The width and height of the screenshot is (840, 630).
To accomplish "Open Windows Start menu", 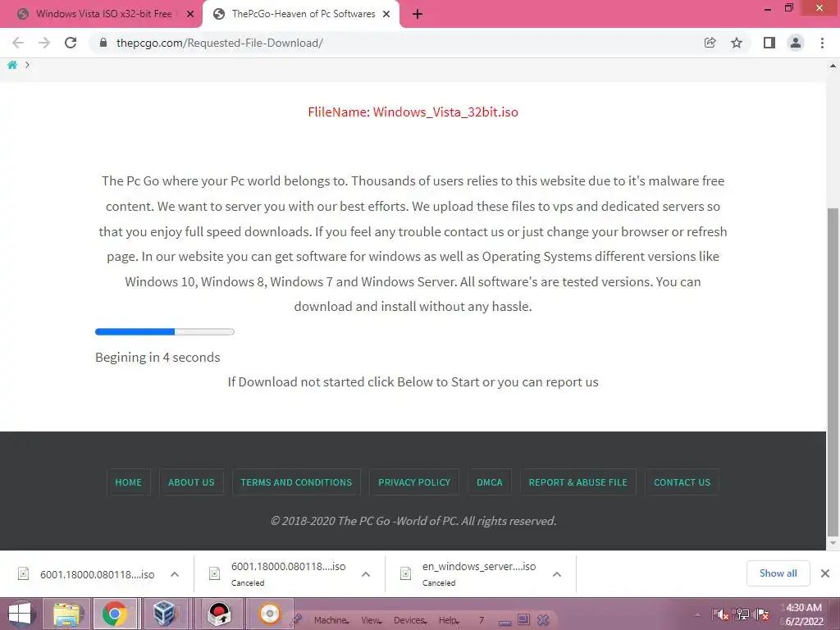I will tap(20, 614).
